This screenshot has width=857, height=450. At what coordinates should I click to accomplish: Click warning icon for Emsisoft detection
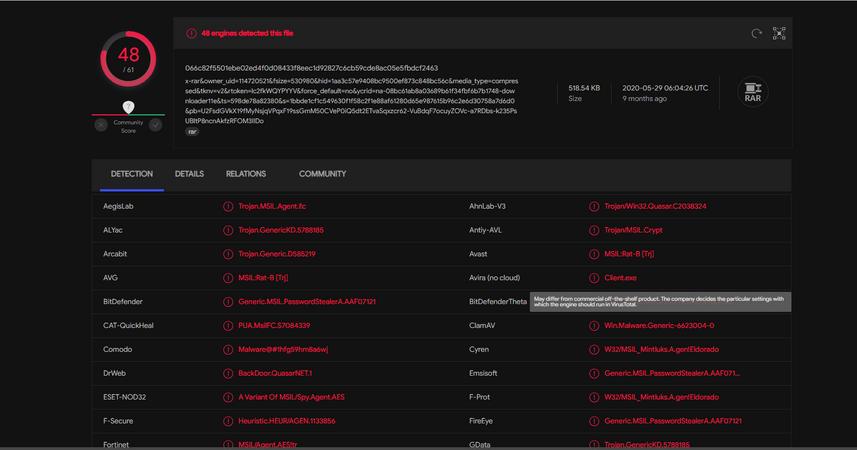(594, 373)
